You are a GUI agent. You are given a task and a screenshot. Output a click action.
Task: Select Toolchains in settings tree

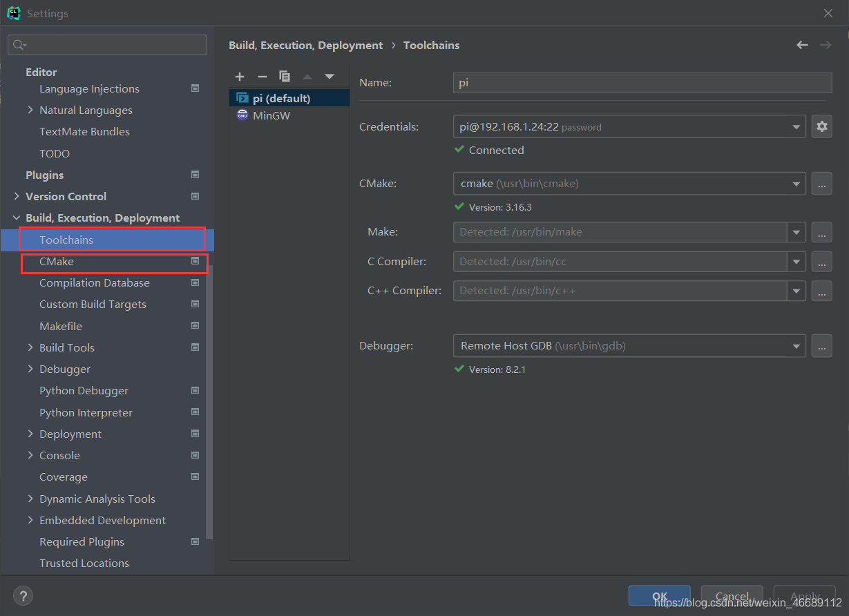(107, 240)
